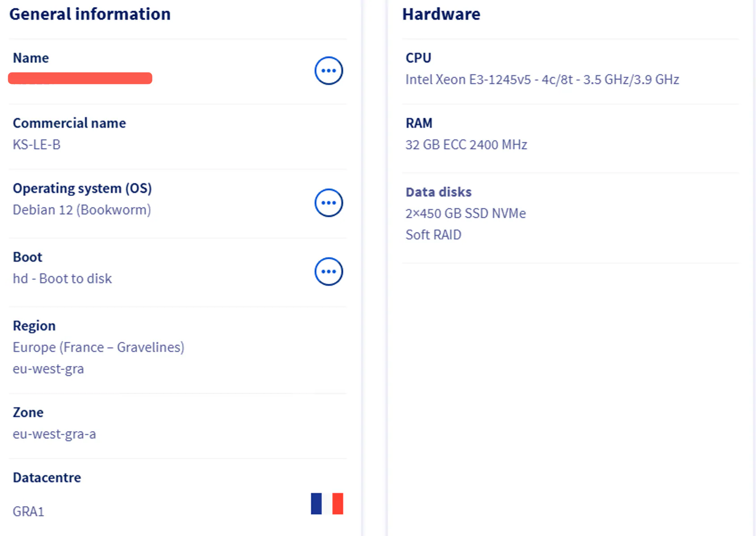Click the General information heading
The height and width of the screenshot is (536, 756).
click(90, 14)
